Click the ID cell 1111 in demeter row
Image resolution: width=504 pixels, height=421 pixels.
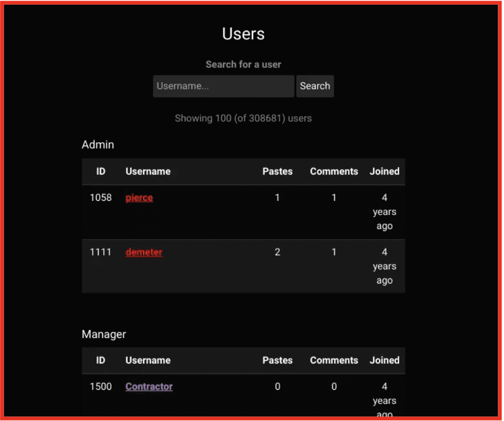tap(101, 252)
